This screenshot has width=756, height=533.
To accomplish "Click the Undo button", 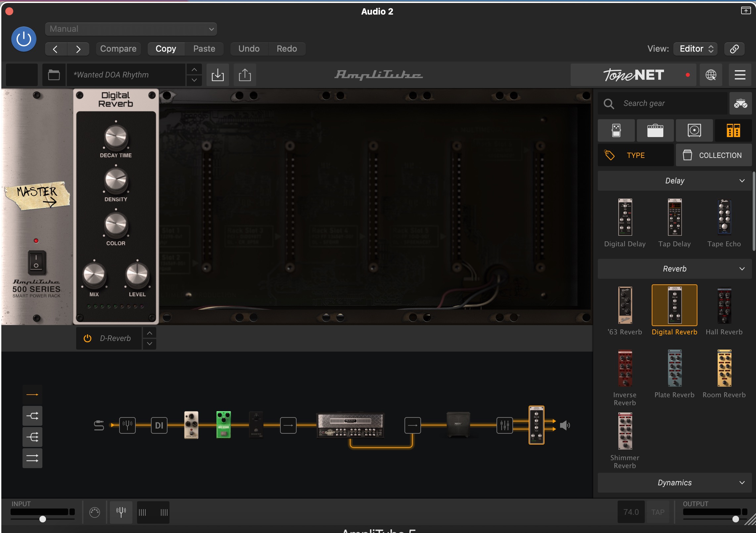I will tap(249, 49).
